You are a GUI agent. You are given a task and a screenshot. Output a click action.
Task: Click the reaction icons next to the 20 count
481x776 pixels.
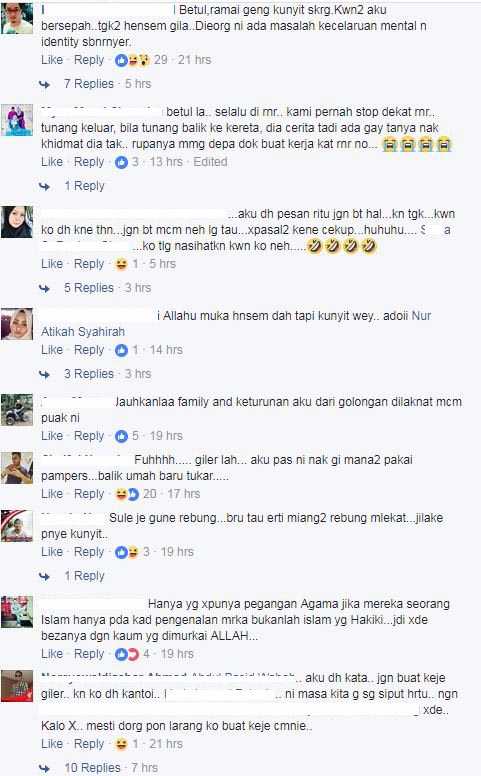click(x=127, y=494)
